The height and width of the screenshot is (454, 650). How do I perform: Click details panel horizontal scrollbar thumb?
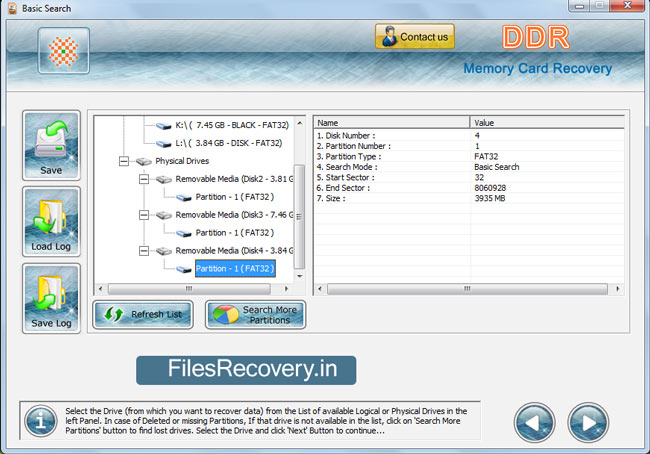pos(467,289)
